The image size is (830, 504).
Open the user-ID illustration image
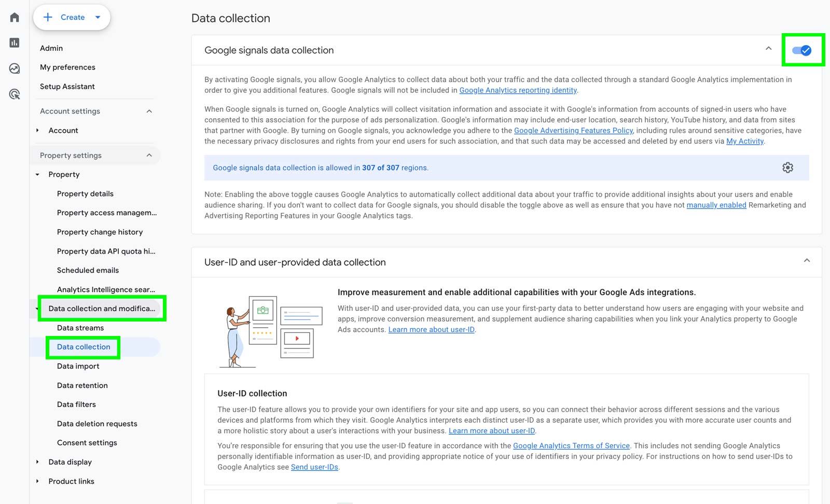271,331
